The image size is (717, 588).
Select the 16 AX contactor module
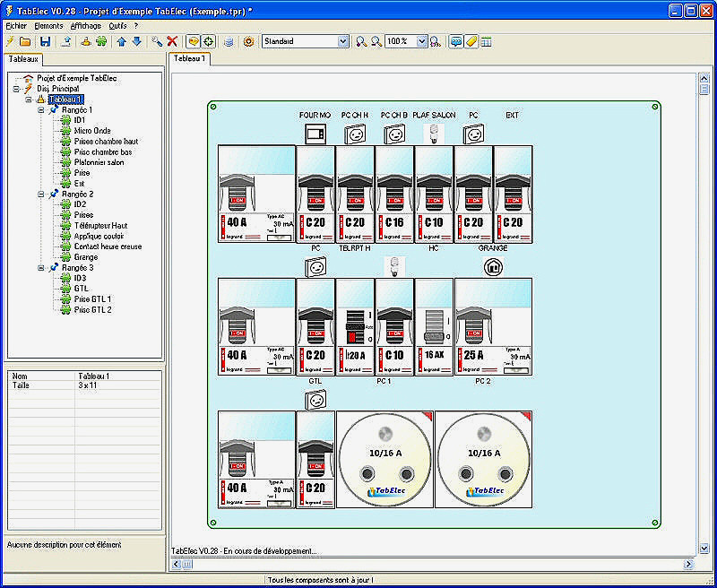pos(434,327)
